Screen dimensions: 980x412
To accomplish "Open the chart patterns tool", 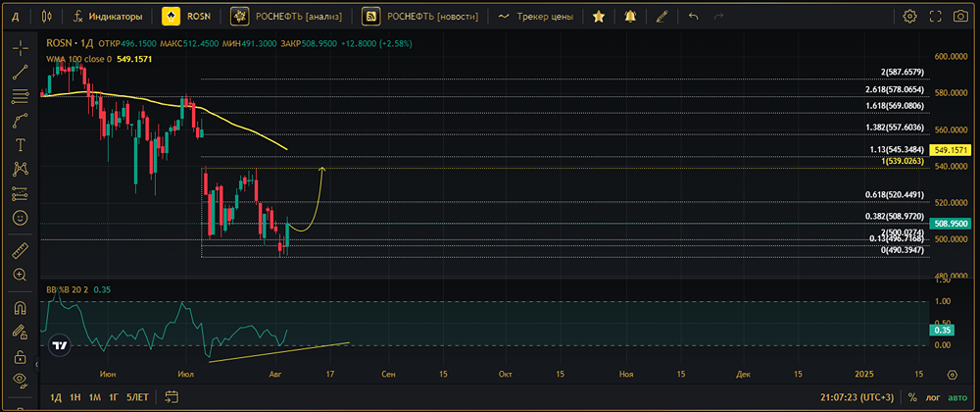I will [x=20, y=168].
